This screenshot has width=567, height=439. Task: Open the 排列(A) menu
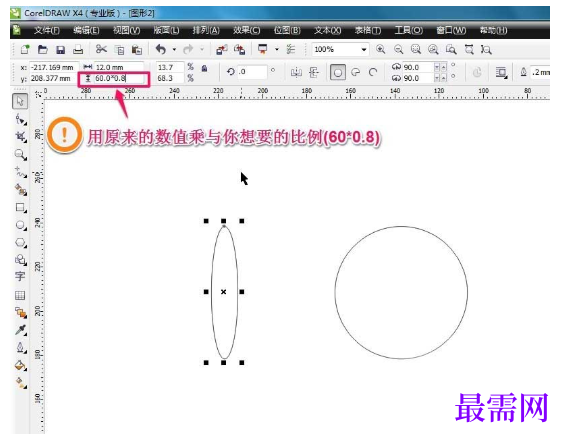[206, 30]
